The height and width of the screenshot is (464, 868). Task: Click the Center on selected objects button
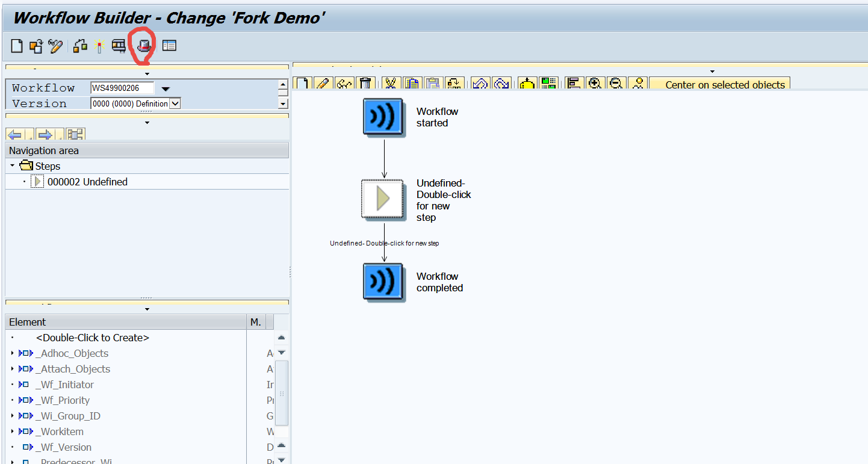click(720, 84)
